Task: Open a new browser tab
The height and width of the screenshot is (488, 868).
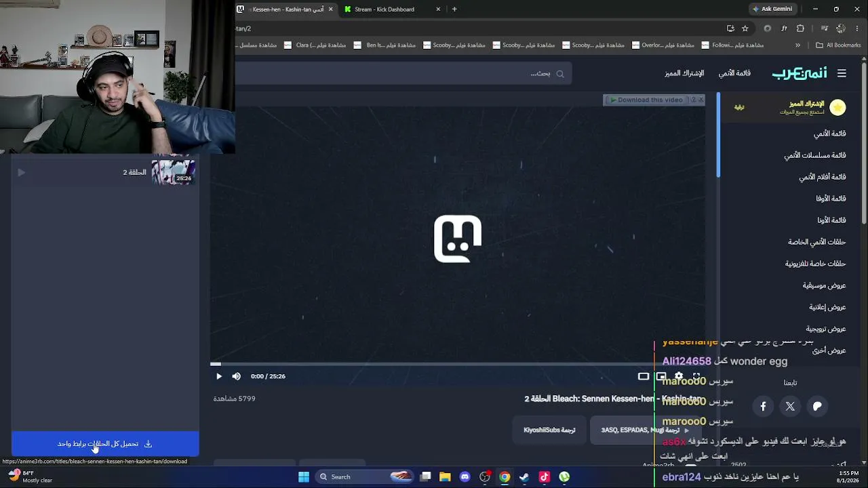Action: tap(454, 9)
